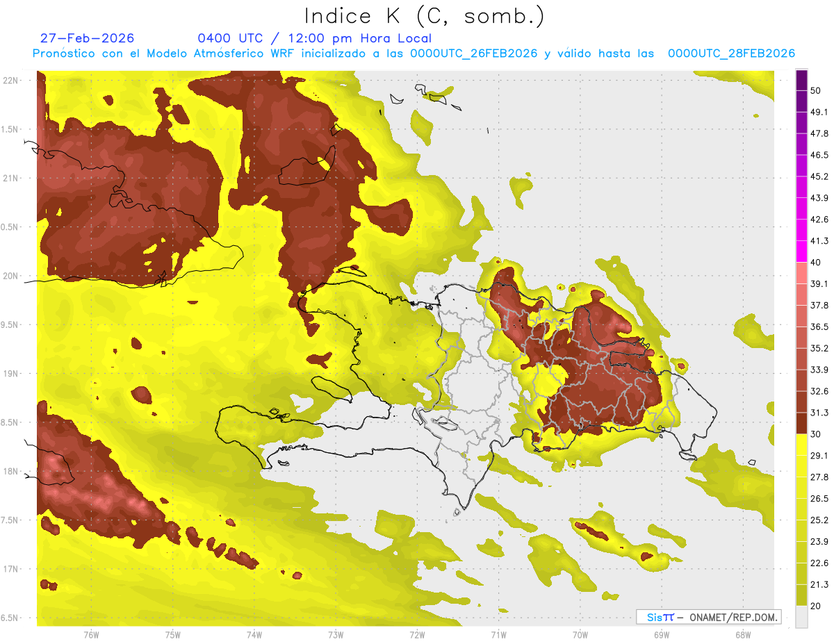
Task: Click the "ONAMET/REP.DOM." credit label
Action: 733,617
